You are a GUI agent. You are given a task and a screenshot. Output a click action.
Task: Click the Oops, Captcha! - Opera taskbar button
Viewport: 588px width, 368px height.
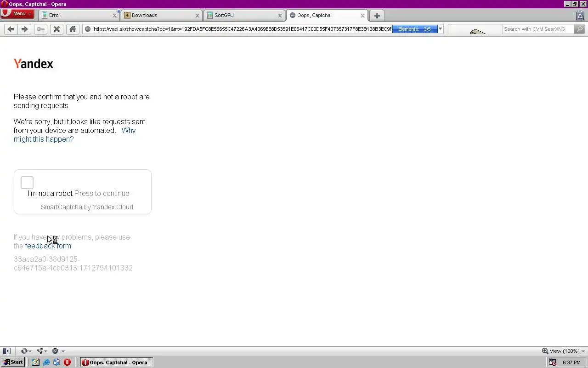(116, 362)
